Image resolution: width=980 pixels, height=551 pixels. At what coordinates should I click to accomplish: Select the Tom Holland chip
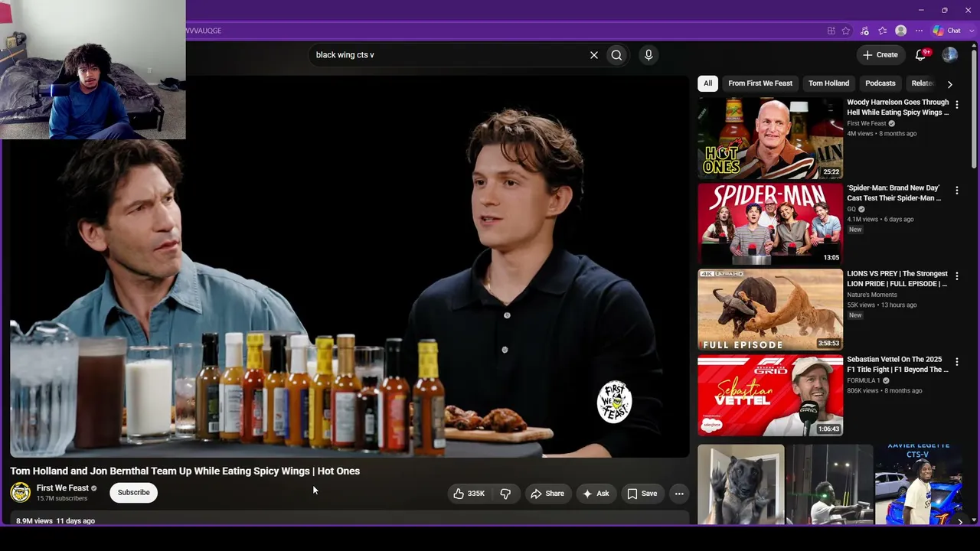click(x=828, y=83)
